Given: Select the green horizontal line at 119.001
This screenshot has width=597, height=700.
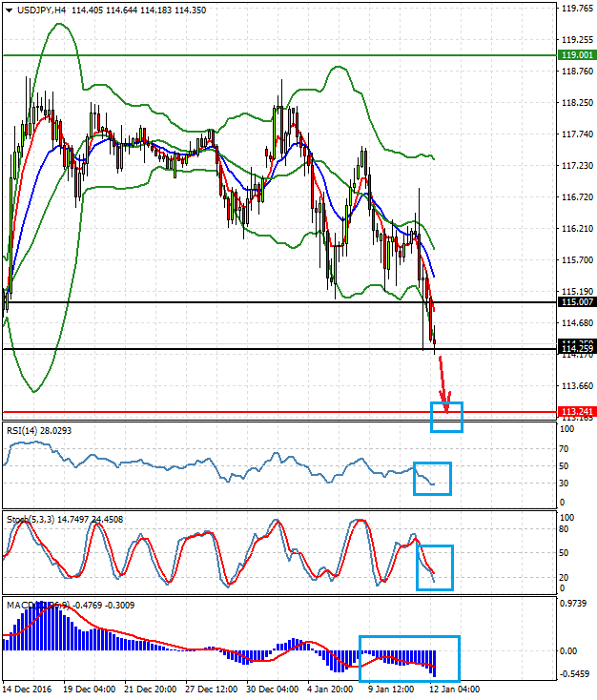Looking at the screenshot, I should tap(280, 55).
